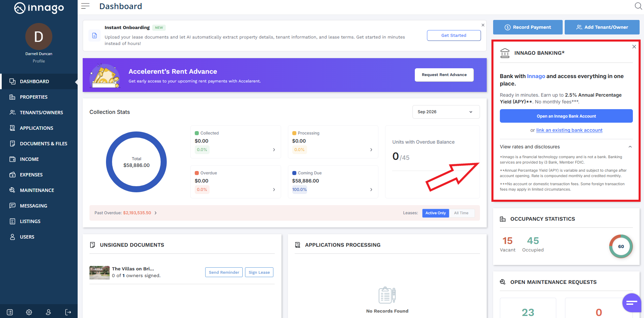Expand the Coming Due card chevron

coord(371,190)
